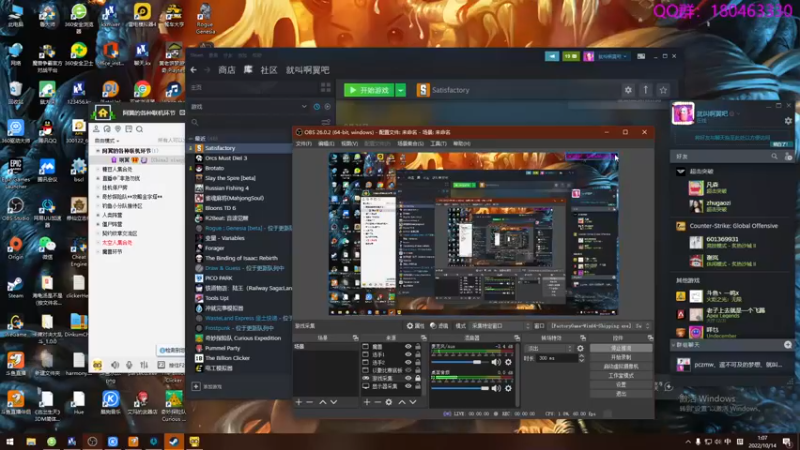
Task: Open the 桌面音频 gear settings in mixer
Action: pyautogui.click(x=508, y=388)
